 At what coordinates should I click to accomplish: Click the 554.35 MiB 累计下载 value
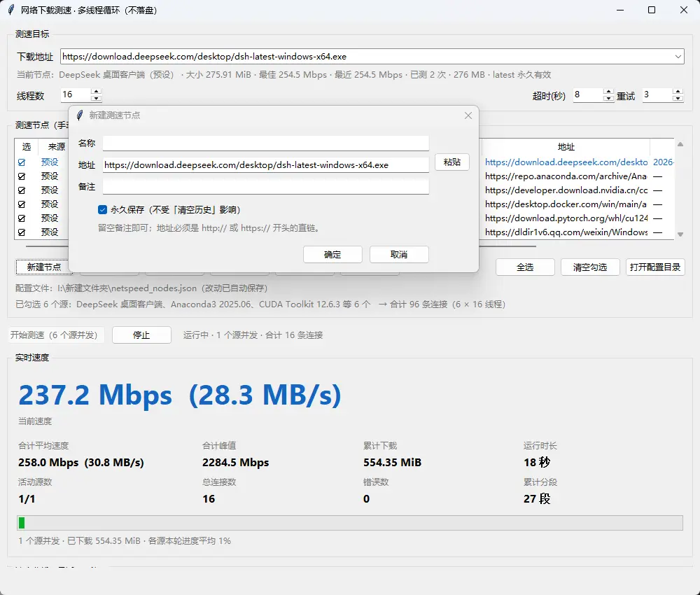[392, 463]
